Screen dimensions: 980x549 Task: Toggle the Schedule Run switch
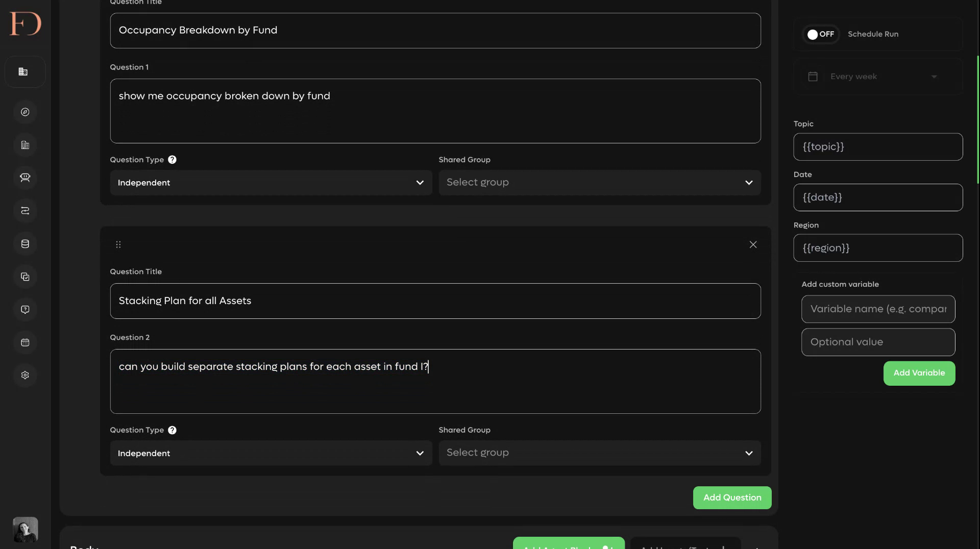(821, 34)
